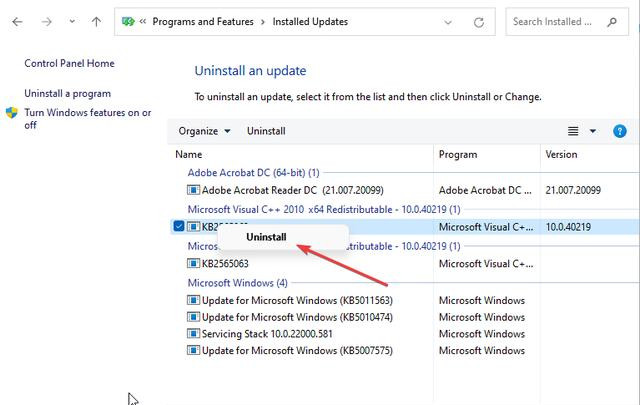
Task: Open Help with the question mark icon
Action: (620, 131)
